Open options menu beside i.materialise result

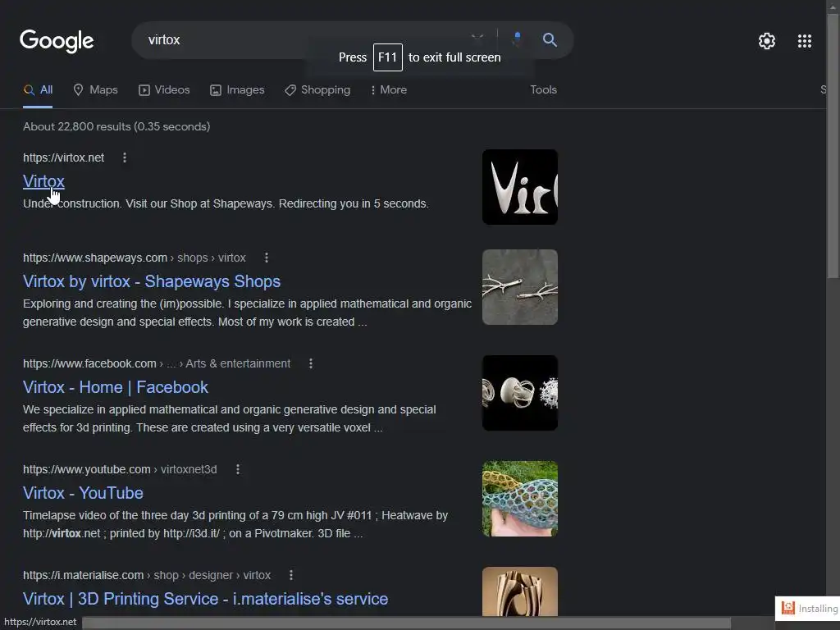[291, 575]
